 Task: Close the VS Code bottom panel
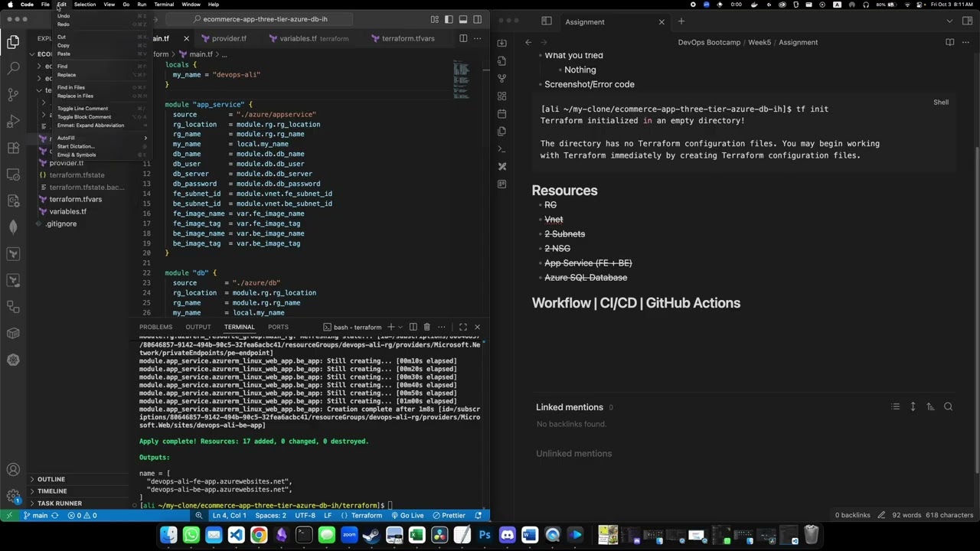tap(477, 327)
